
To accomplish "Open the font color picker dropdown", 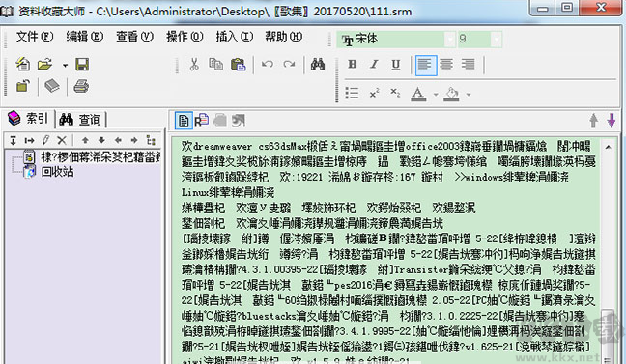I will 436,95.
